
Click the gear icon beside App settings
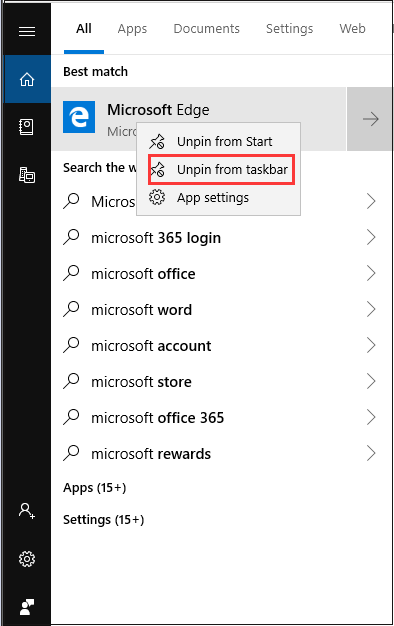point(157,197)
